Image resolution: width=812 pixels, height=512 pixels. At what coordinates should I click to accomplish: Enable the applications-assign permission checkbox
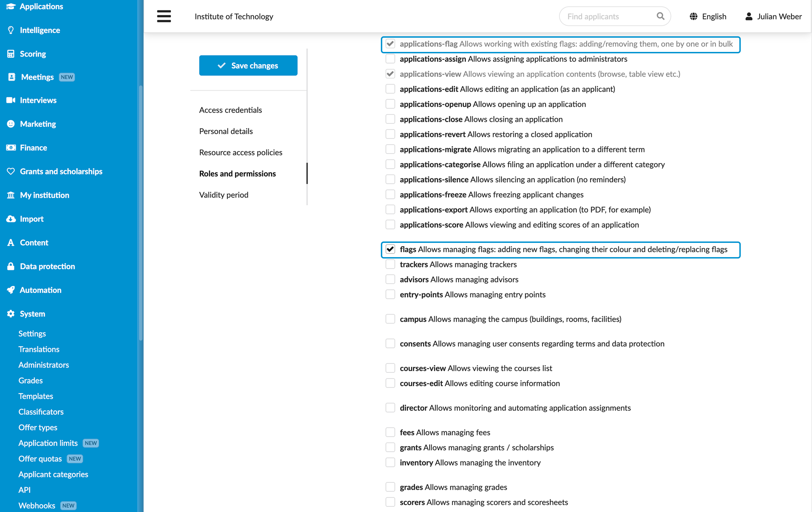[x=390, y=59]
